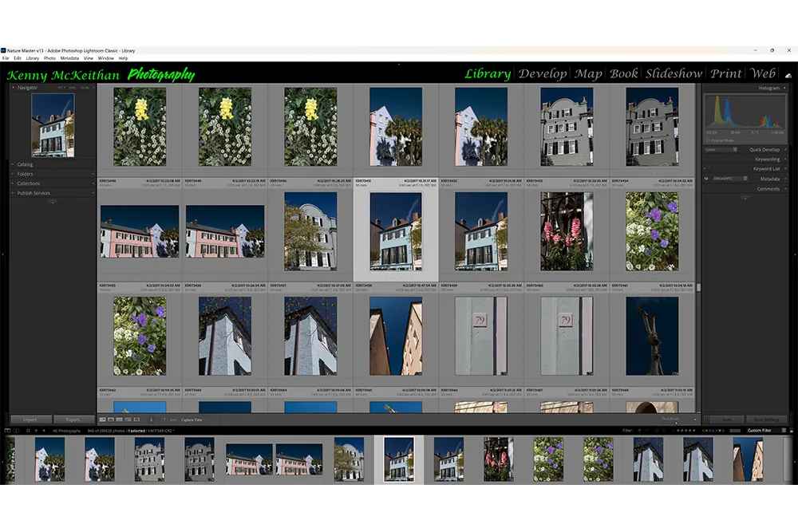Screen dimensions: 798x532
Task: Click the Import button
Action: [31, 419]
